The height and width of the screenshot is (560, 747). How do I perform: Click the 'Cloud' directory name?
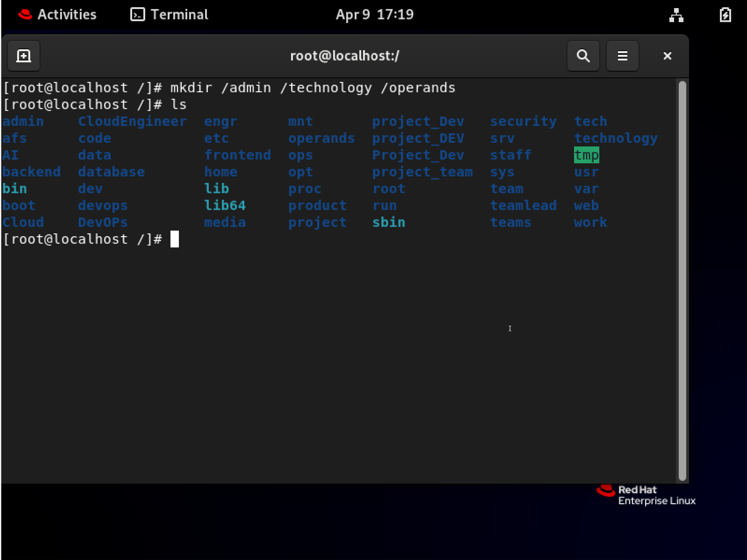click(x=23, y=223)
